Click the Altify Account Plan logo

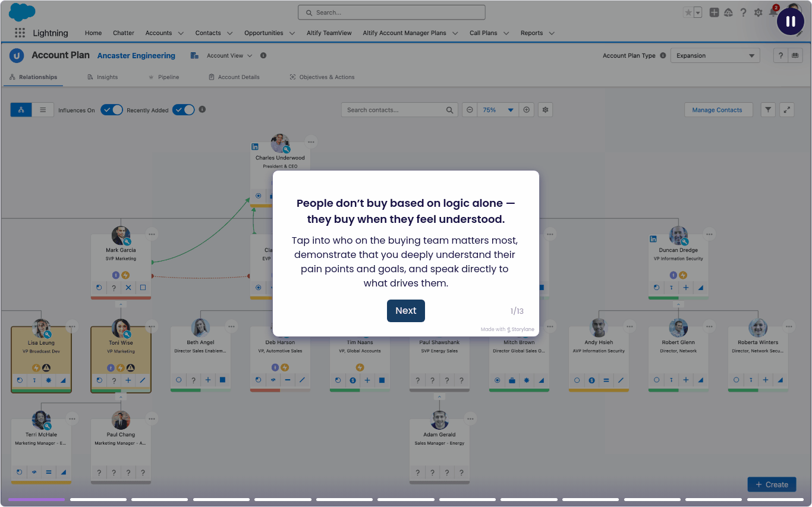17,55
